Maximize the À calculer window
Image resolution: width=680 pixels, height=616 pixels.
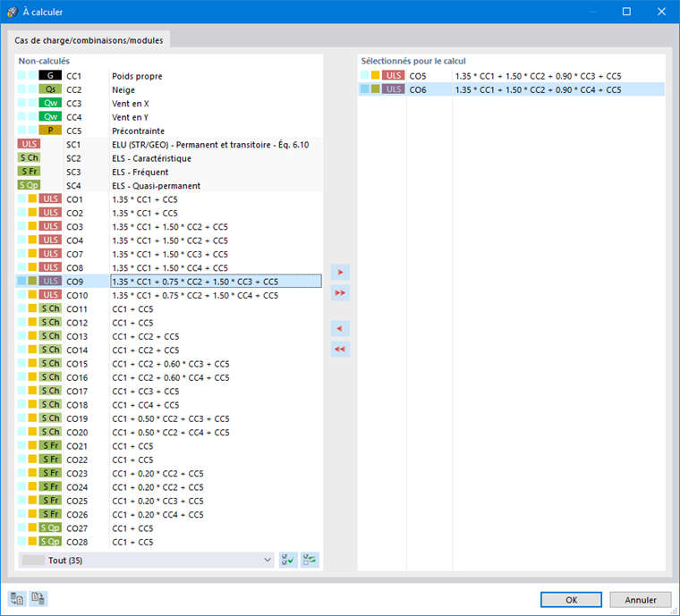point(626,12)
